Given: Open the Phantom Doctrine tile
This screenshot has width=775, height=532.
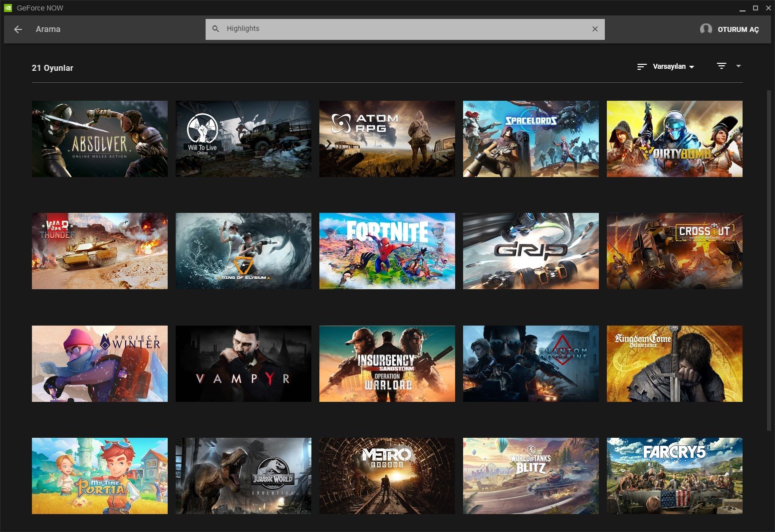Looking at the screenshot, I should coord(531,363).
